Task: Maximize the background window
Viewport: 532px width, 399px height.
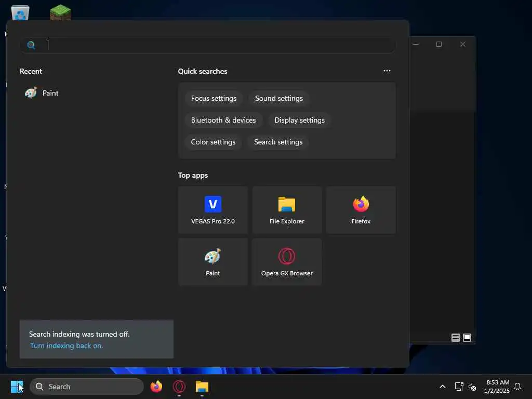Action: click(x=438, y=44)
